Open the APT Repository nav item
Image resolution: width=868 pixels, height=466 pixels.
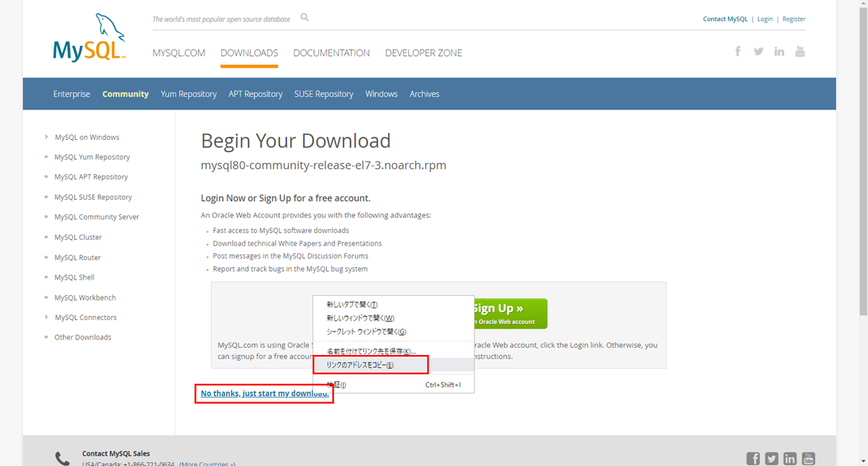coord(255,94)
